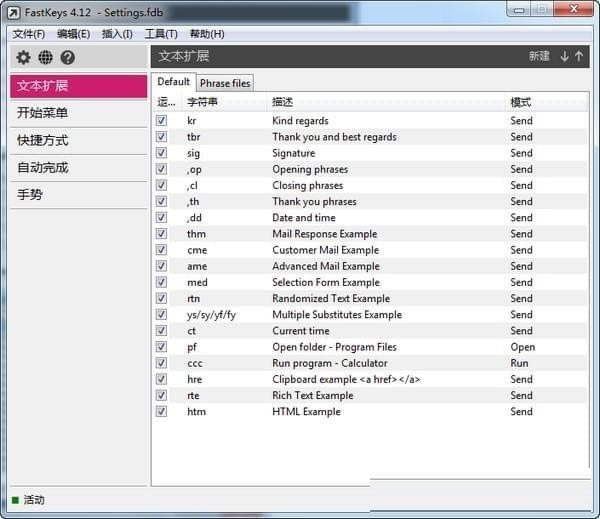The width and height of the screenshot is (600, 519).
Task: Move the entry down with the down arrow
Action: [x=564, y=56]
